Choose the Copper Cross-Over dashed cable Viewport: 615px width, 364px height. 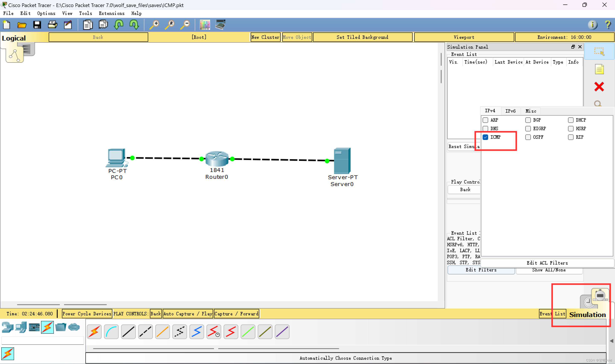(145, 332)
